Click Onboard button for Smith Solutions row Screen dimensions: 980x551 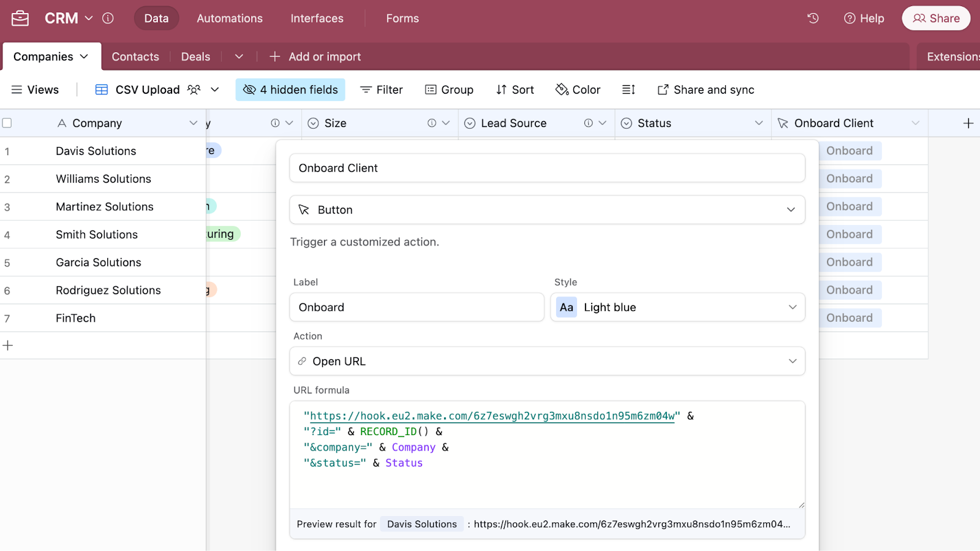tap(849, 234)
